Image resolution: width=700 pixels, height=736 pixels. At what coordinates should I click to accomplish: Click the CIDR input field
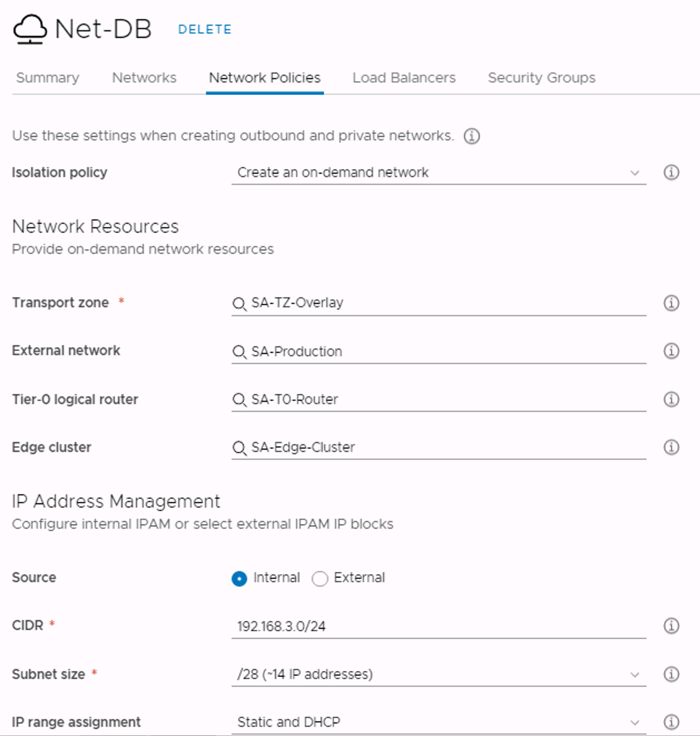click(438, 626)
